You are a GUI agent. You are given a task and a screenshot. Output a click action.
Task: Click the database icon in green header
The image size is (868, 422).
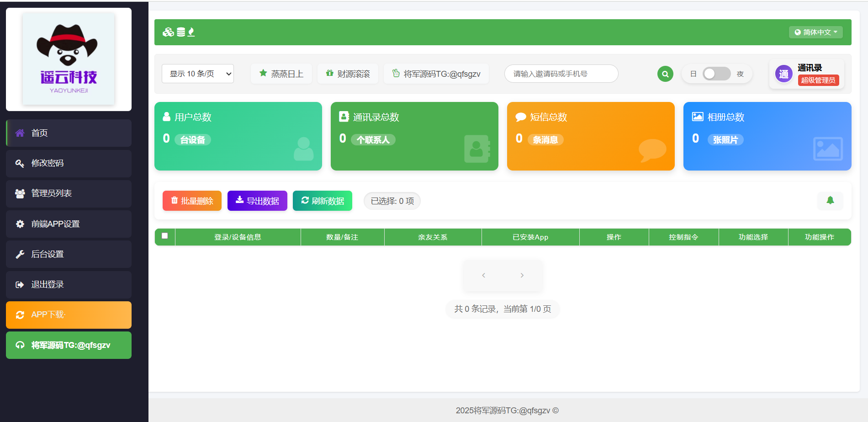[181, 32]
